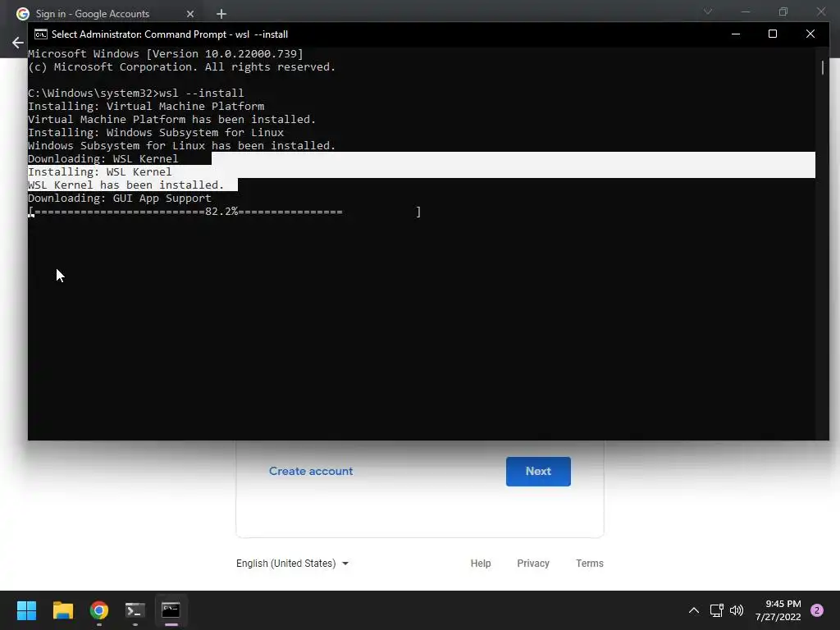Open the network status tray icon
Screen dimensions: 840x630
pos(716,610)
